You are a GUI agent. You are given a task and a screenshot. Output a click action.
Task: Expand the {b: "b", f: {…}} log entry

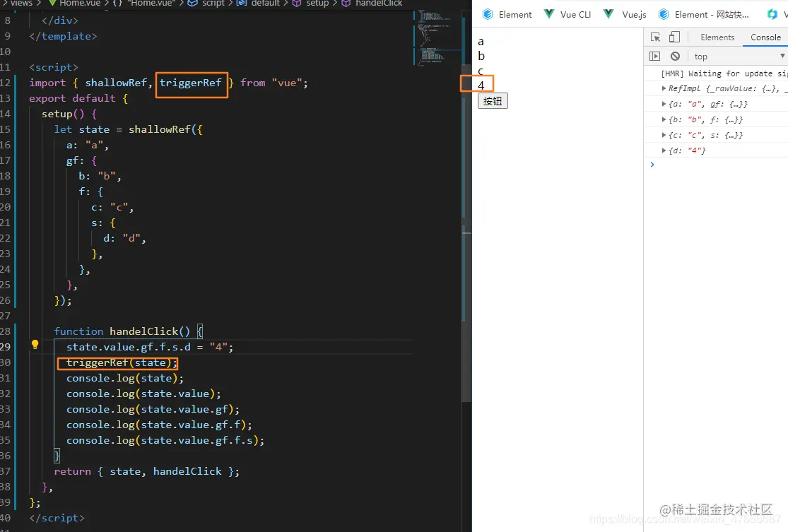pyautogui.click(x=664, y=119)
